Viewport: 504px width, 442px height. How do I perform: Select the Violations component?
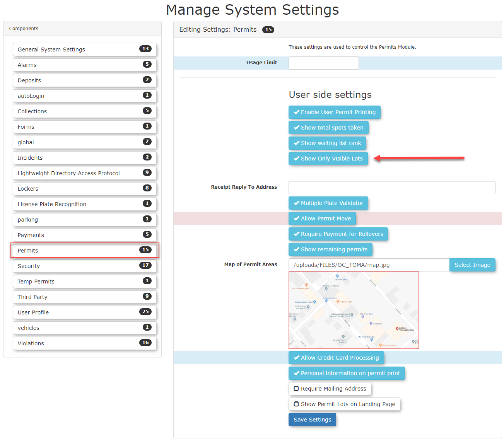coord(85,343)
